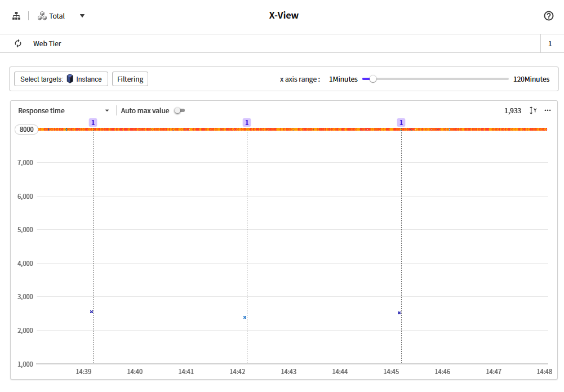Select the purple marker badge near 14:45
564x392 pixels.
point(401,122)
